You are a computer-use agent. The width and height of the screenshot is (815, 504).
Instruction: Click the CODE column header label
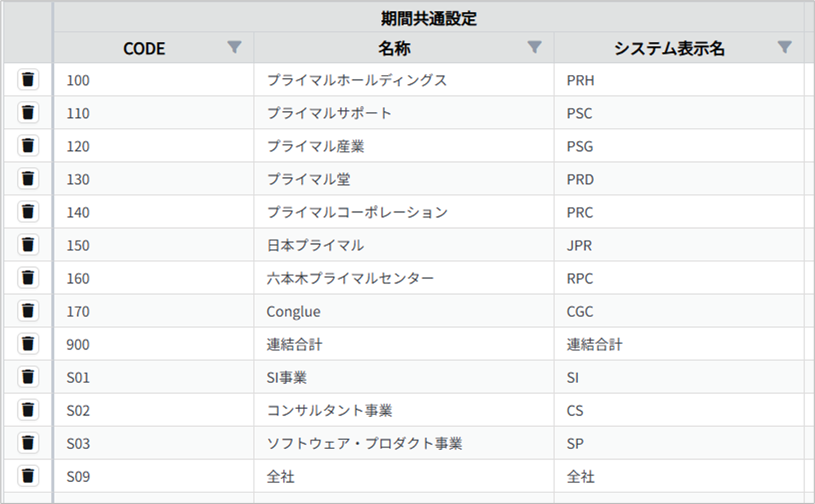[x=144, y=49]
